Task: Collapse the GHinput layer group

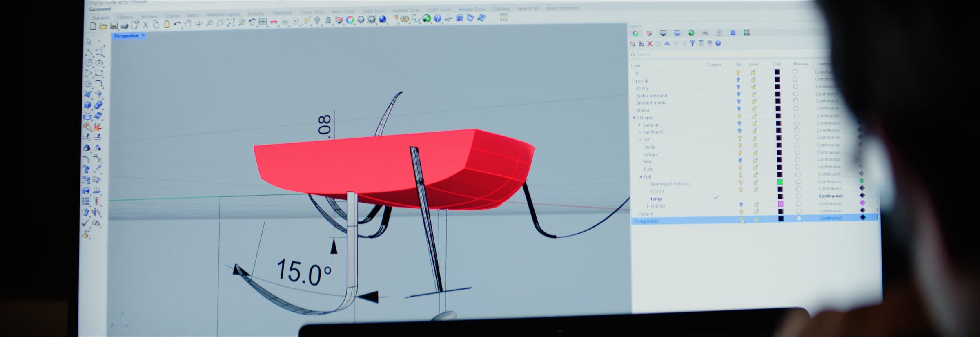Action: click(x=634, y=118)
